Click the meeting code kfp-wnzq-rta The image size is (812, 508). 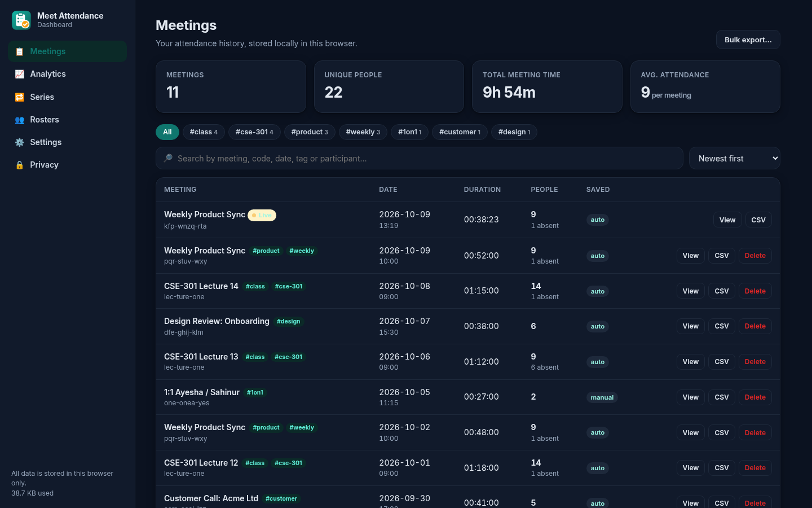(x=186, y=226)
